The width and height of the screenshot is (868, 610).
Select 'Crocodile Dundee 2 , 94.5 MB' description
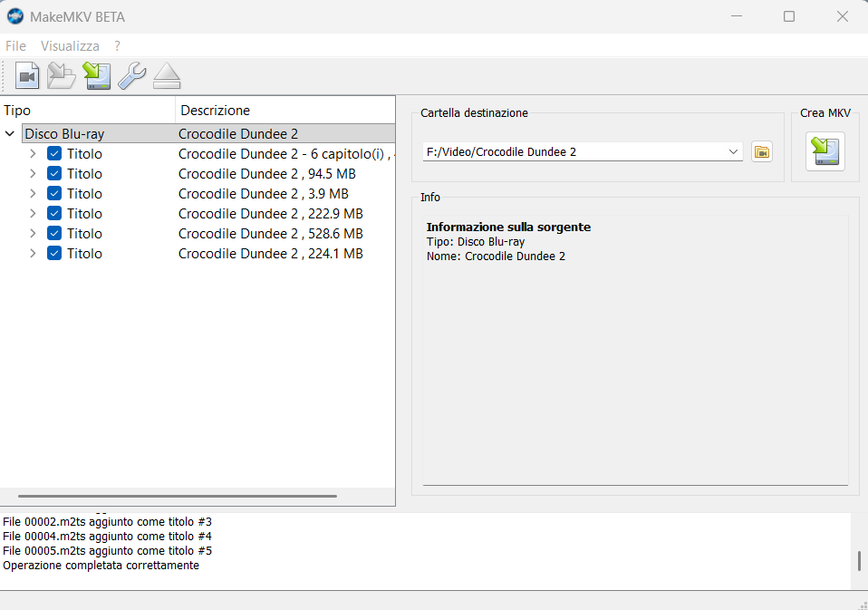click(x=266, y=174)
